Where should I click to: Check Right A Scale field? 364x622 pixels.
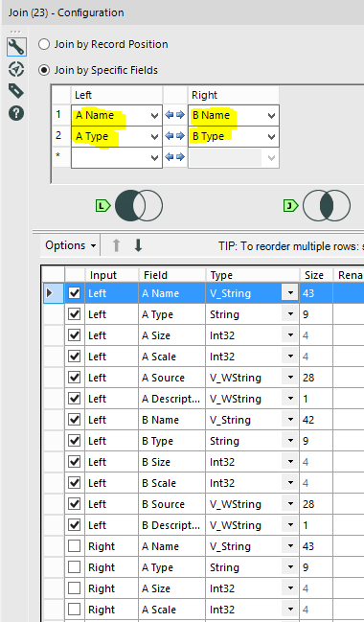pyautogui.click(x=74, y=610)
